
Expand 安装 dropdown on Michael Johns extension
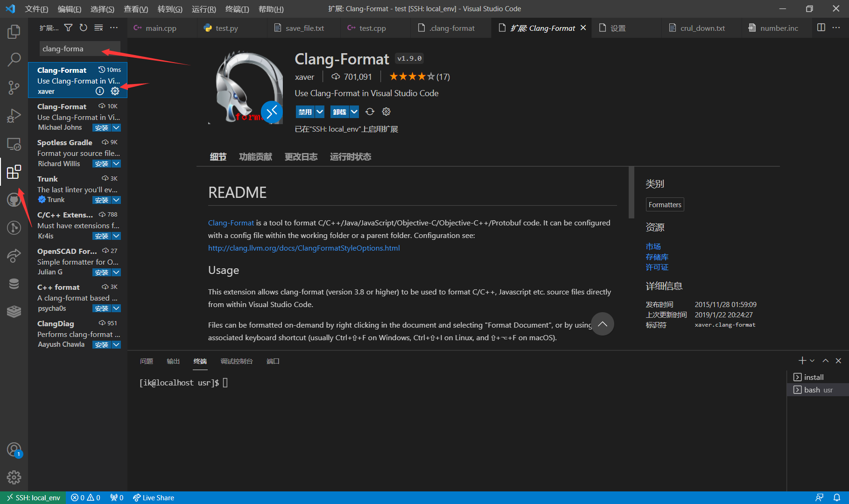click(x=116, y=127)
